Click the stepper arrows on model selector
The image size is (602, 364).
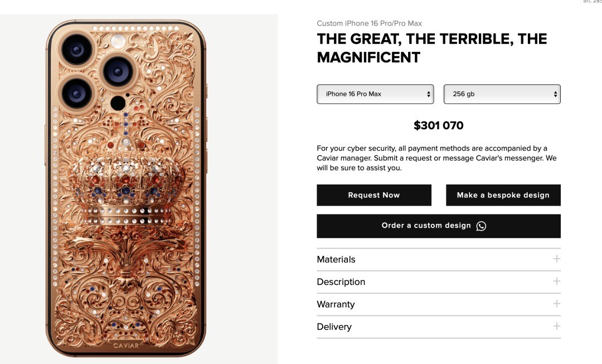(x=429, y=94)
